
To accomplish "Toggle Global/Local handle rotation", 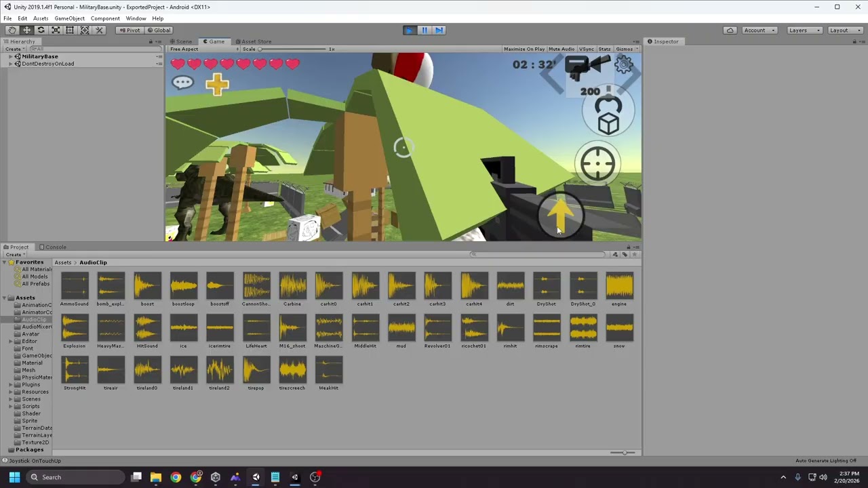I will 159,30.
